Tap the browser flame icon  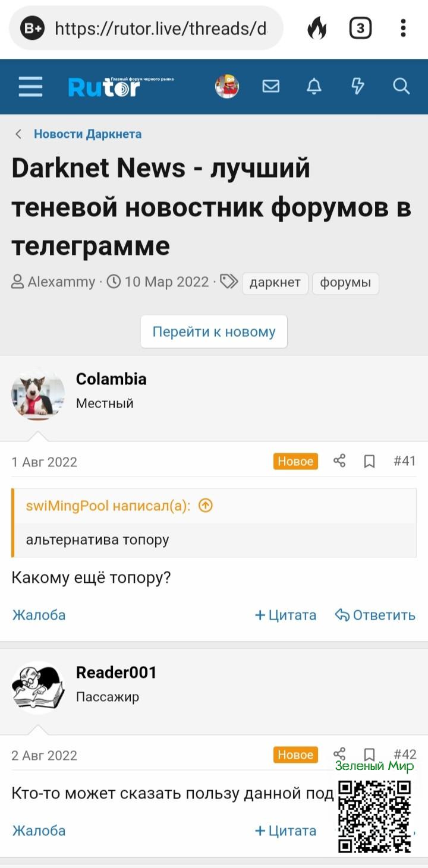(x=317, y=28)
